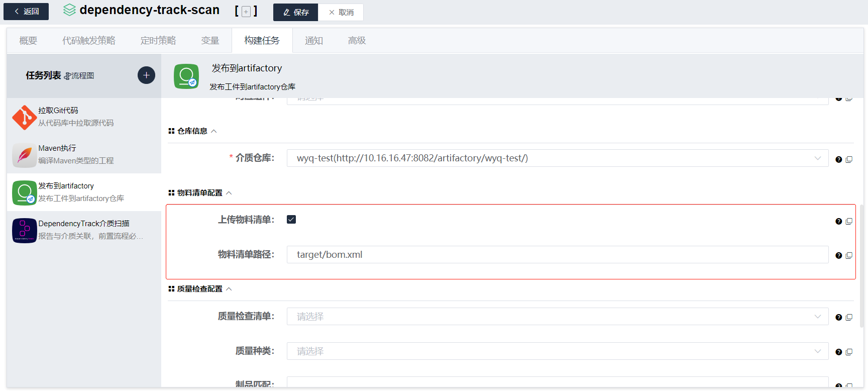
Task: Show help for the 介质仓库 field
Action: point(838,159)
